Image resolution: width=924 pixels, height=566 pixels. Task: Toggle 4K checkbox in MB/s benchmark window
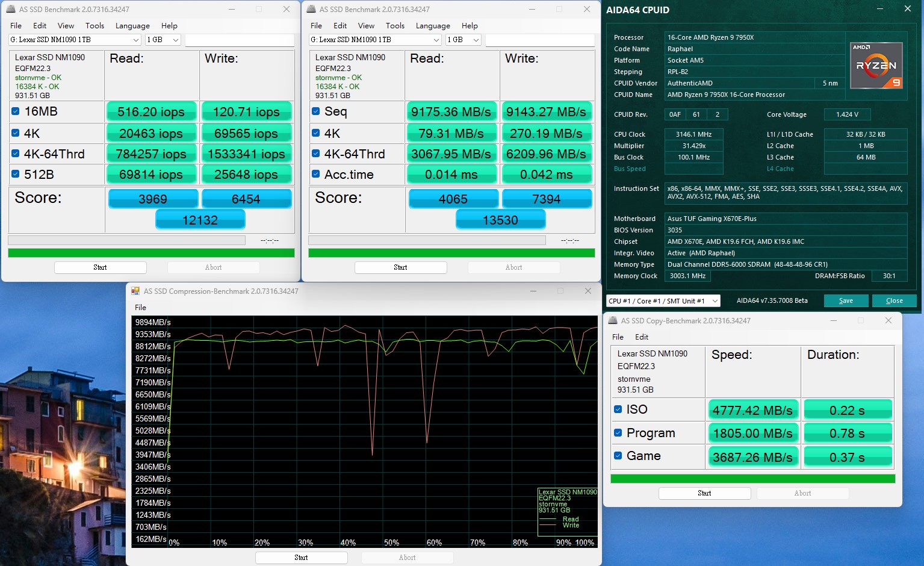tap(315, 133)
